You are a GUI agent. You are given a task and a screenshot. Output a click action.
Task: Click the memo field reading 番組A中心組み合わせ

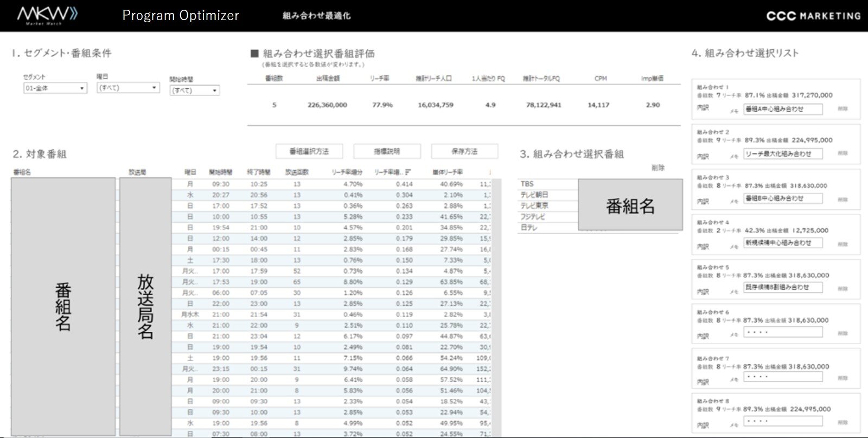pyautogui.click(x=782, y=110)
